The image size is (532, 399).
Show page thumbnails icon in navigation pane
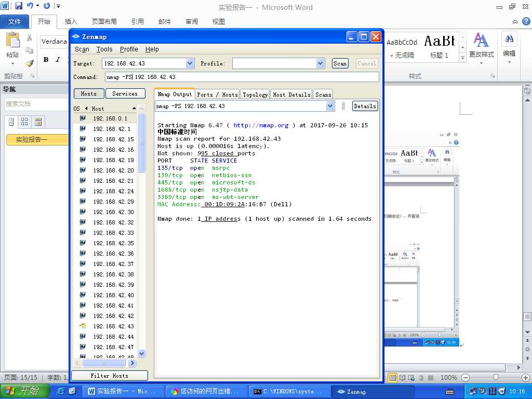[24, 122]
